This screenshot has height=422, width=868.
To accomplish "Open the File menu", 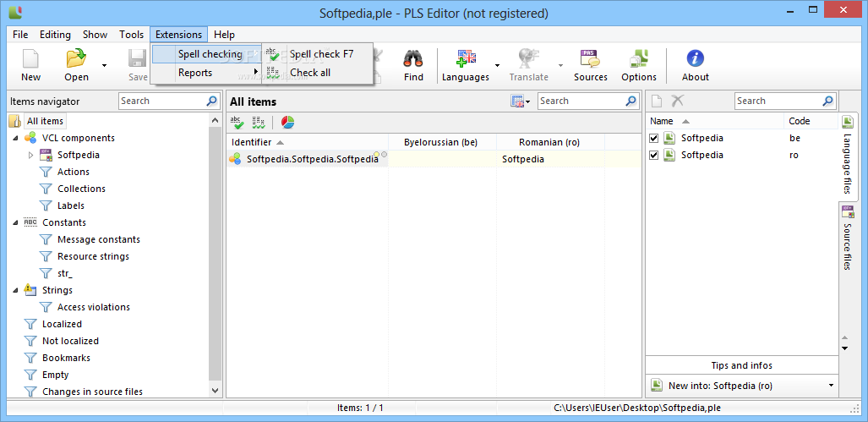I will point(20,35).
